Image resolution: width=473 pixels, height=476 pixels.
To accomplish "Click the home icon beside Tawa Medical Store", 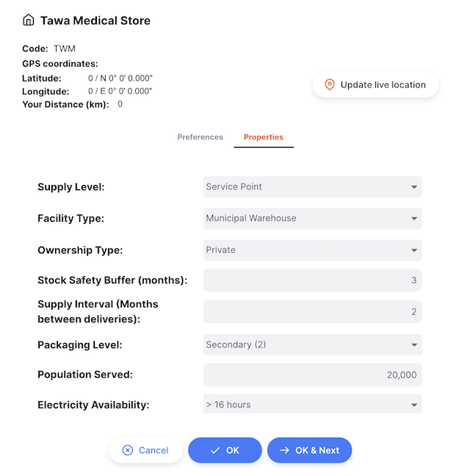I will [29, 20].
